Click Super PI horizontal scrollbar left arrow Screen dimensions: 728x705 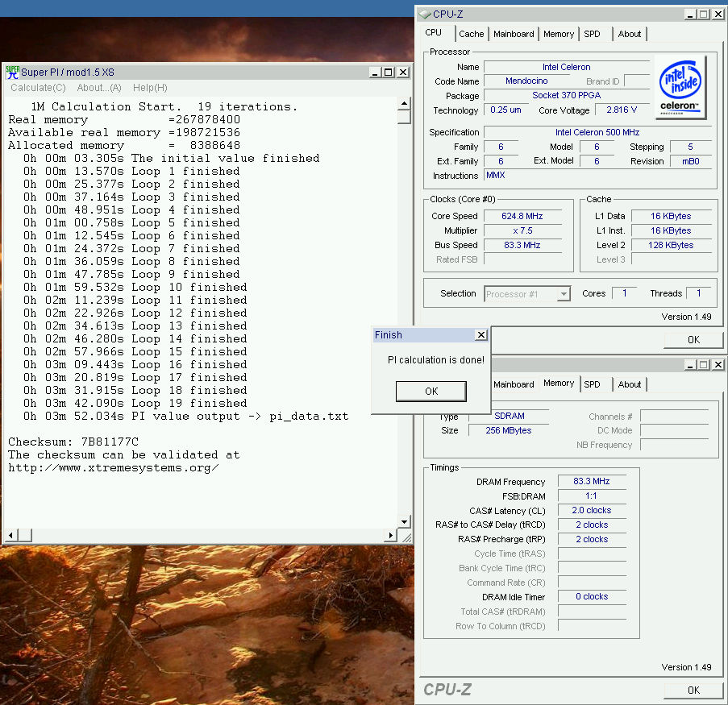[x=11, y=535]
